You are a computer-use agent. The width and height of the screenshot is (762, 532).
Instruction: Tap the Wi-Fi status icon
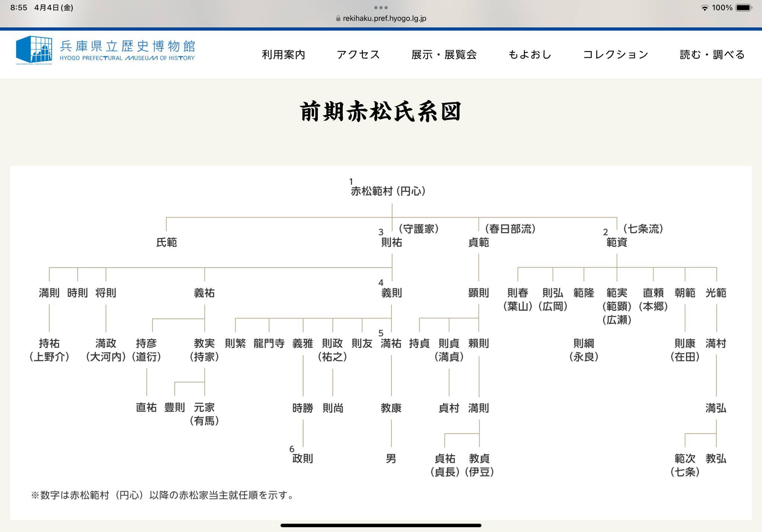pyautogui.click(x=704, y=8)
